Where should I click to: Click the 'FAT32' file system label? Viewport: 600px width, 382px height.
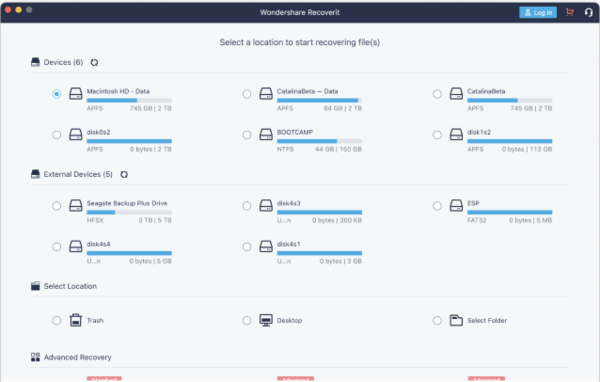coord(476,220)
